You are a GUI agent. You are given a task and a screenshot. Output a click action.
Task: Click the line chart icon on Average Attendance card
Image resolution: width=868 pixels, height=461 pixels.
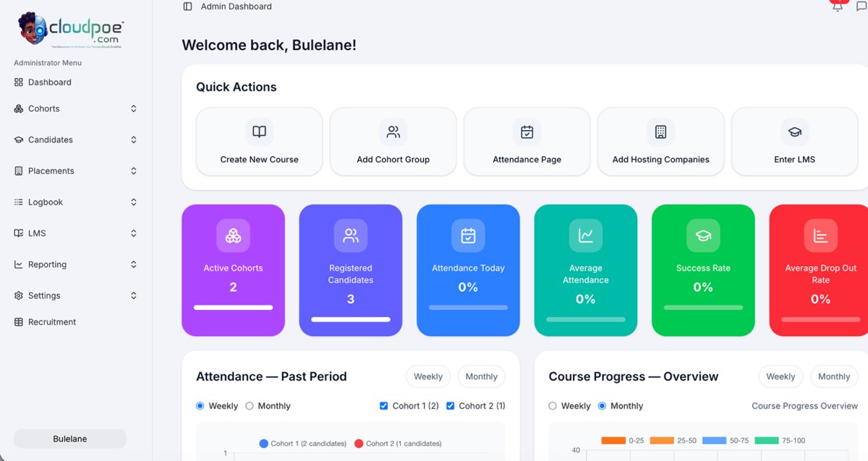[x=586, y=236]
